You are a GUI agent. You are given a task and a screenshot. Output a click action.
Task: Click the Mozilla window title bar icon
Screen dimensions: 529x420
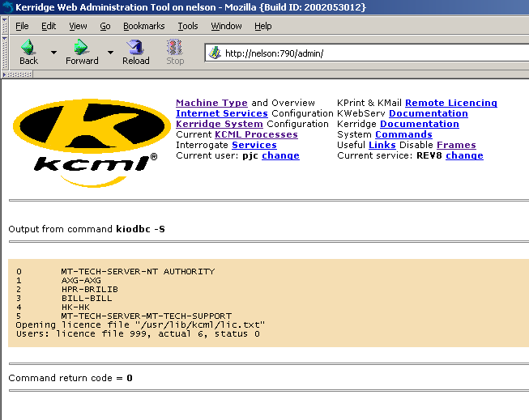[x=7, y=6]
